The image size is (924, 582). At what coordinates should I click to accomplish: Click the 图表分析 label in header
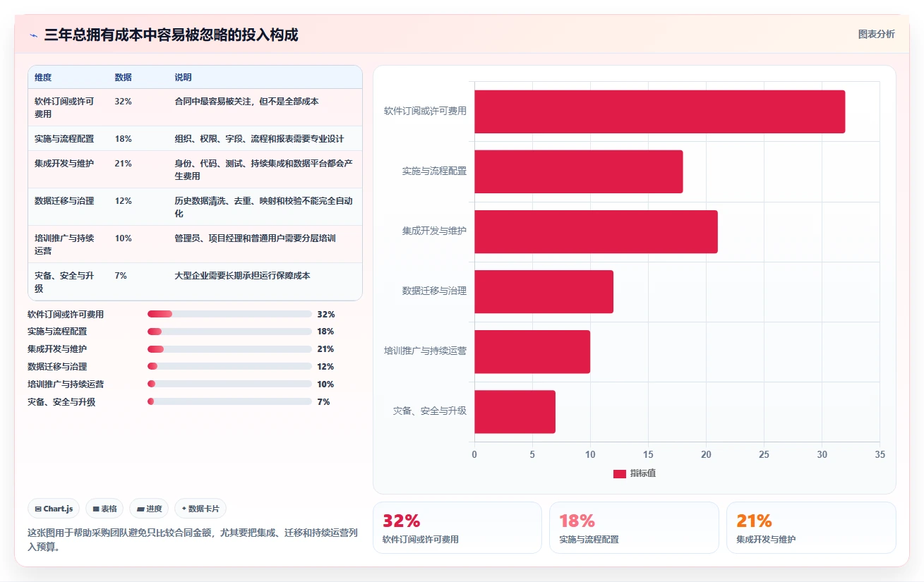[876, 35]
